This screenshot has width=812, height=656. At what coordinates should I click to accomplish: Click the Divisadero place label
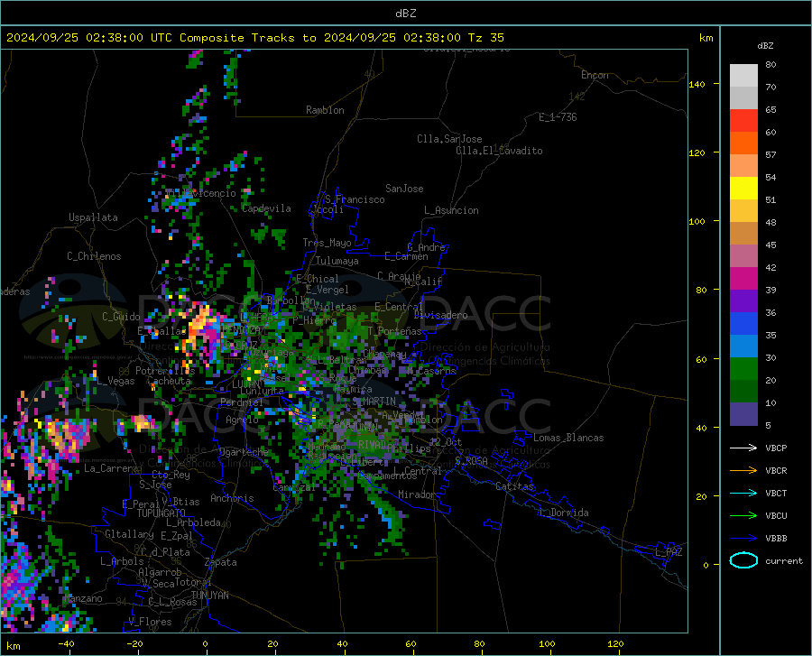tap(440, 315)
